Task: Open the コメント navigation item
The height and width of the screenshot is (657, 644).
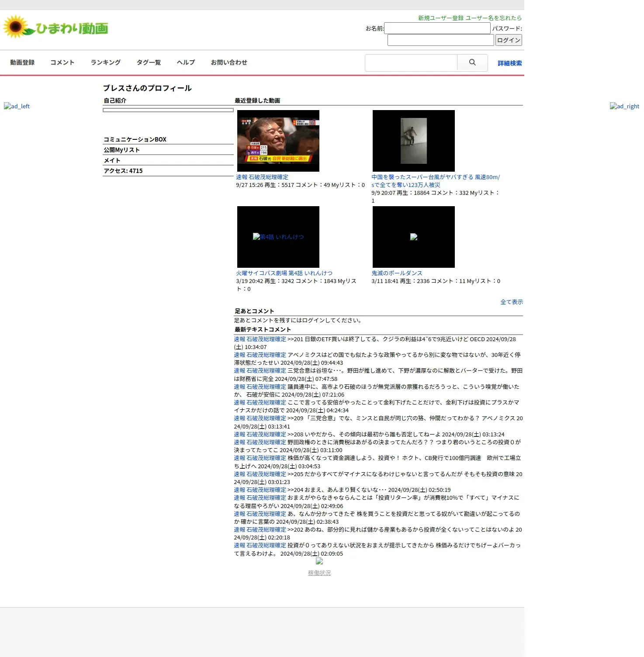Action: 62,62
